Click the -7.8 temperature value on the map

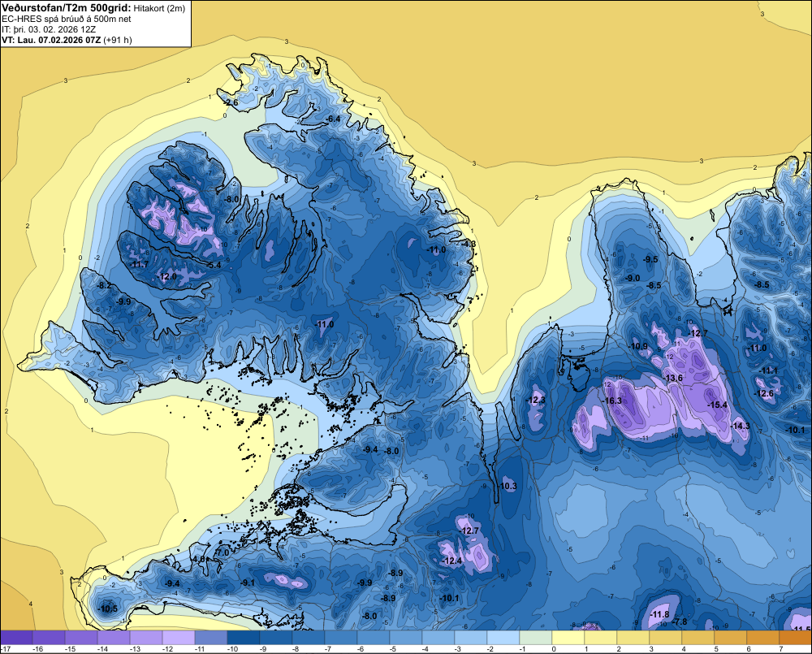coord(680,622)
